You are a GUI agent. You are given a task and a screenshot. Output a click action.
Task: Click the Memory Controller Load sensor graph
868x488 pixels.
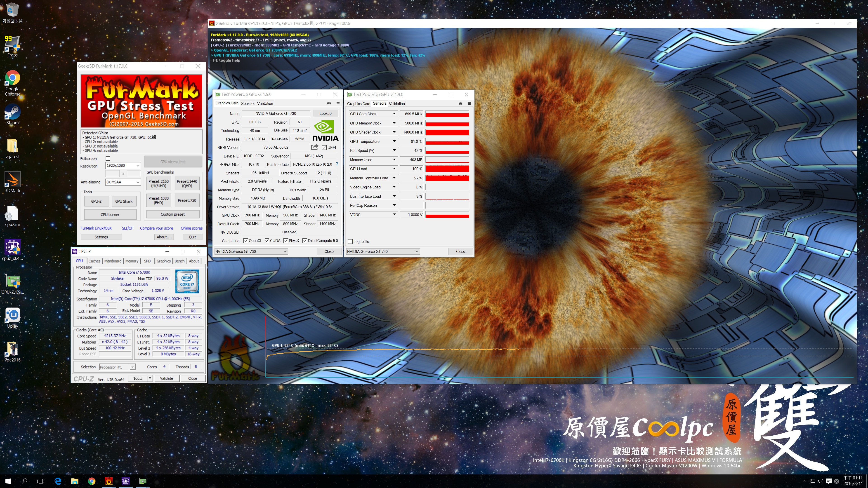448,178
